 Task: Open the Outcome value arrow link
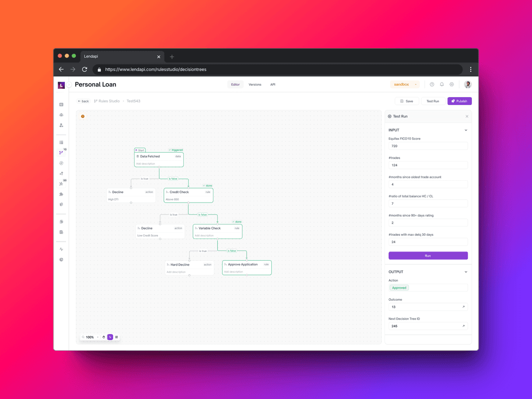[x=463, y=307]
